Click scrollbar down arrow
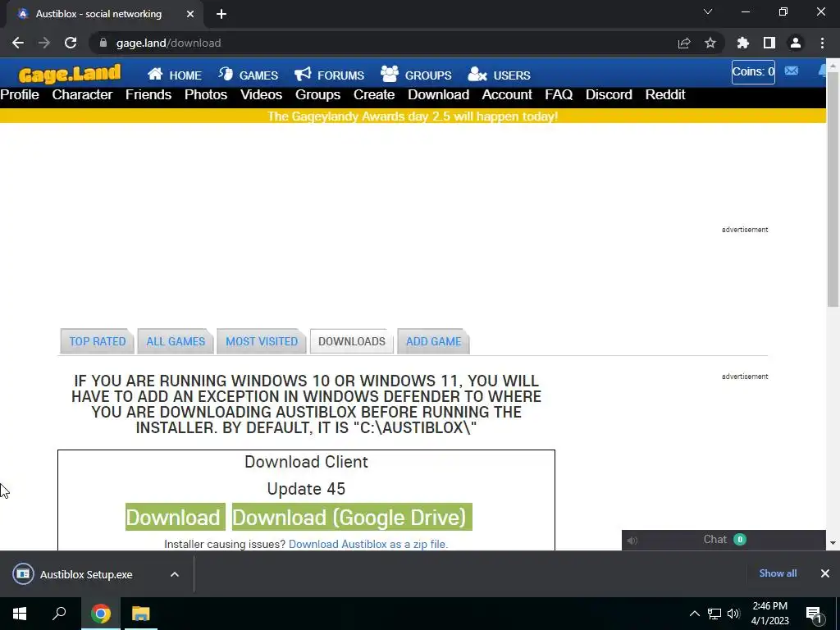 click(x=833, y=543)
